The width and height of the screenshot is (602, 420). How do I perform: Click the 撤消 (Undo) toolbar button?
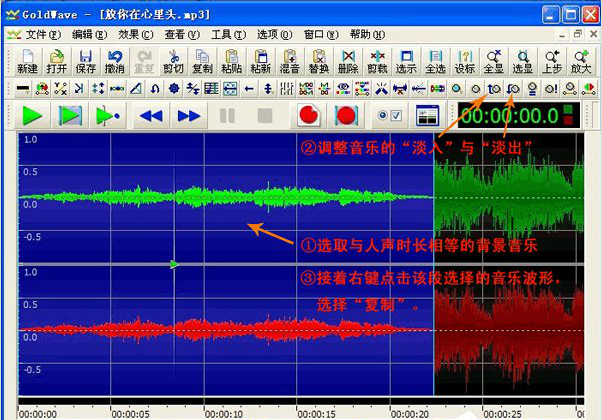pos(115,61)
